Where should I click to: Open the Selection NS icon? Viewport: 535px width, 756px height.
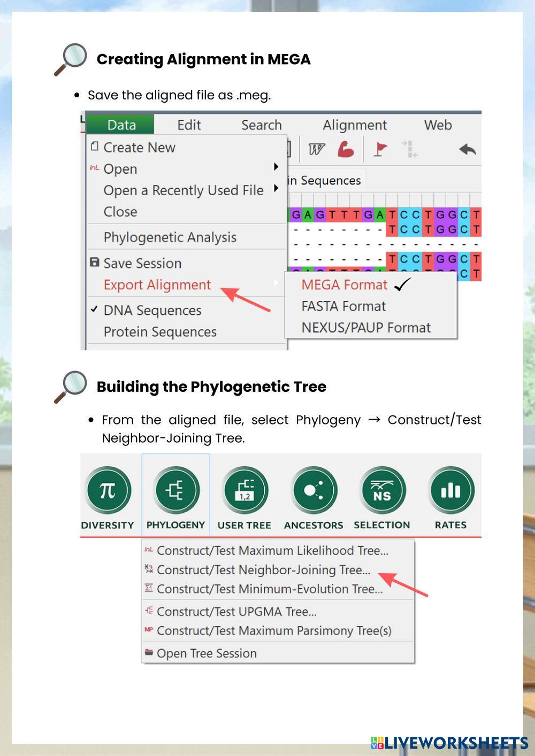(x=382, y=490)
